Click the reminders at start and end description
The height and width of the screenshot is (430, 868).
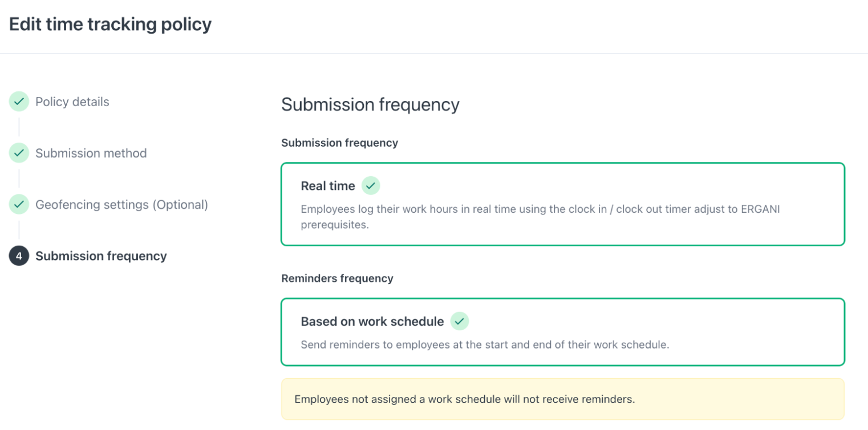[x=485, y=345]
